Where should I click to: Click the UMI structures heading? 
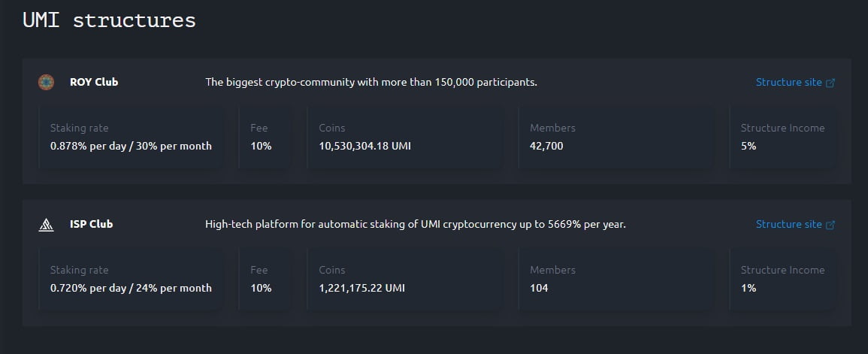coord(110,20)
